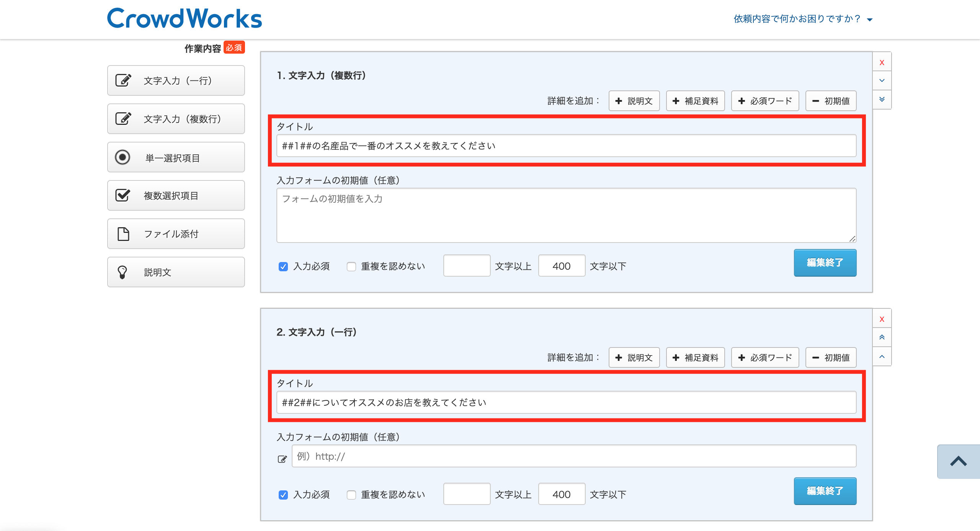Enable 重複を認めない in question 2
The width and height of the screenshot is (980, 531).
coord(351,495)
